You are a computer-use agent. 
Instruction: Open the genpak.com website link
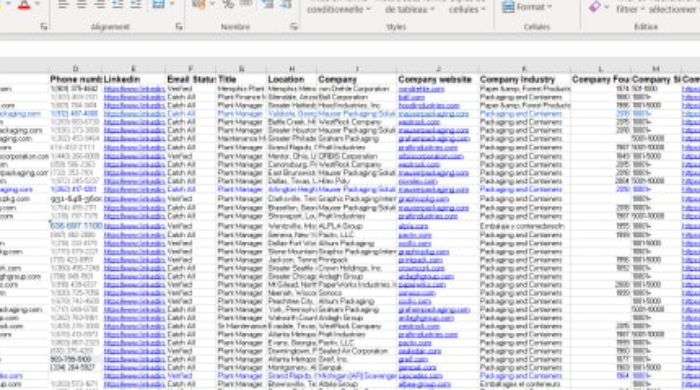417,368
